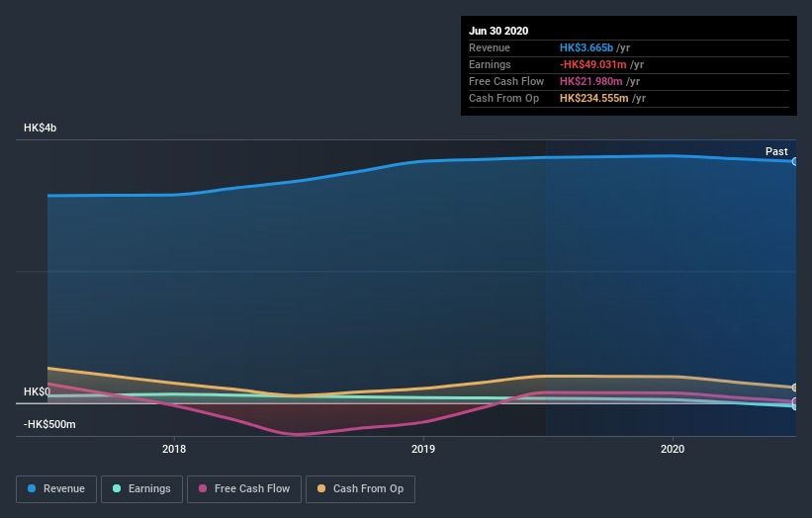
Task: Click the -HK$500m y-axis label
Action: point(49,424)
